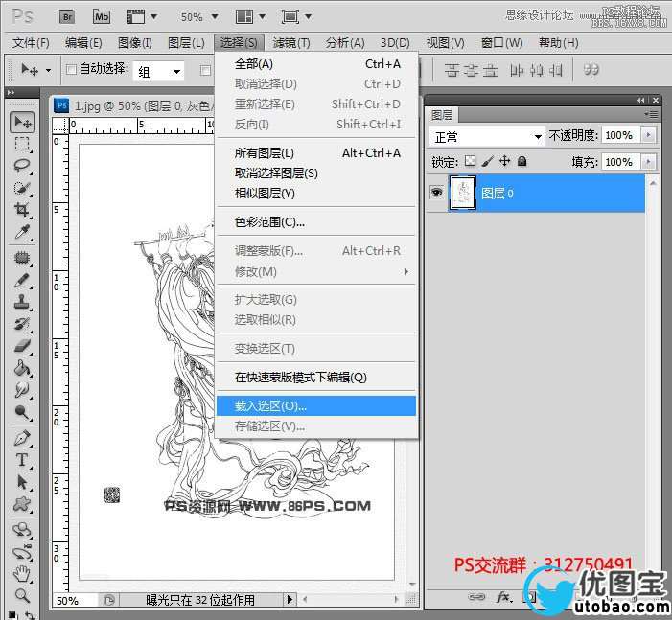Viewport: 672px width, 620px height.
Task: Select the Move tool in the toolbox
Action: point(22,122)
